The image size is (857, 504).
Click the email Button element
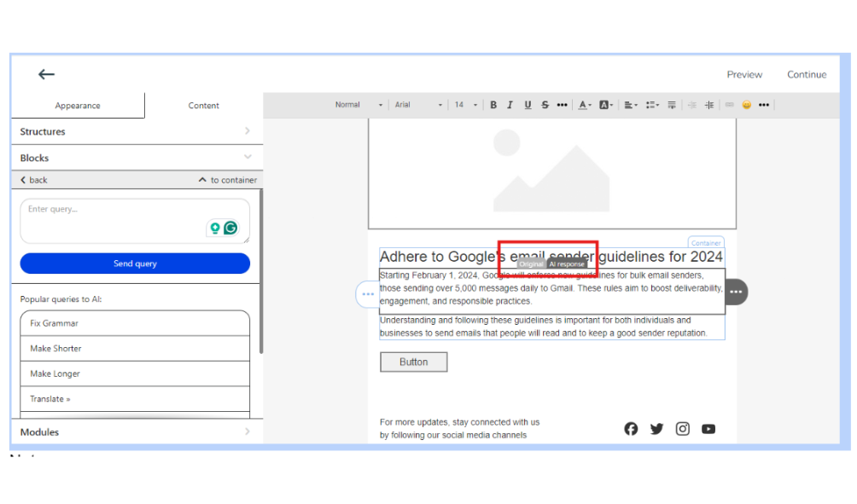(x=414, y=362)
